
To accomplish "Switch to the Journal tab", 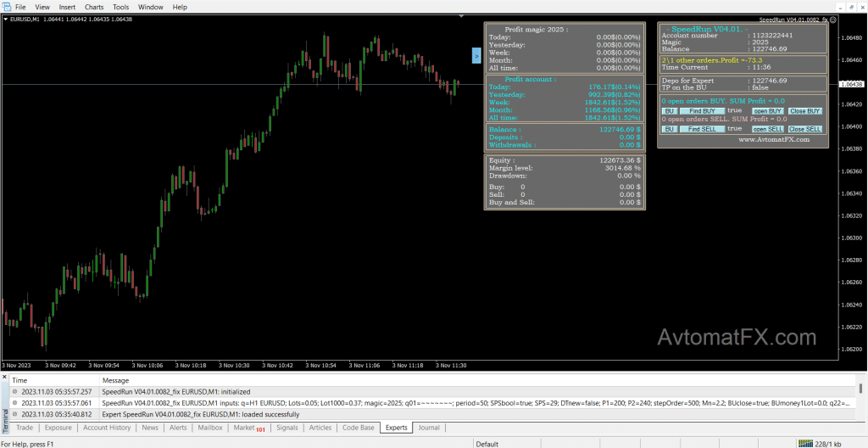I will coord(429,428).
